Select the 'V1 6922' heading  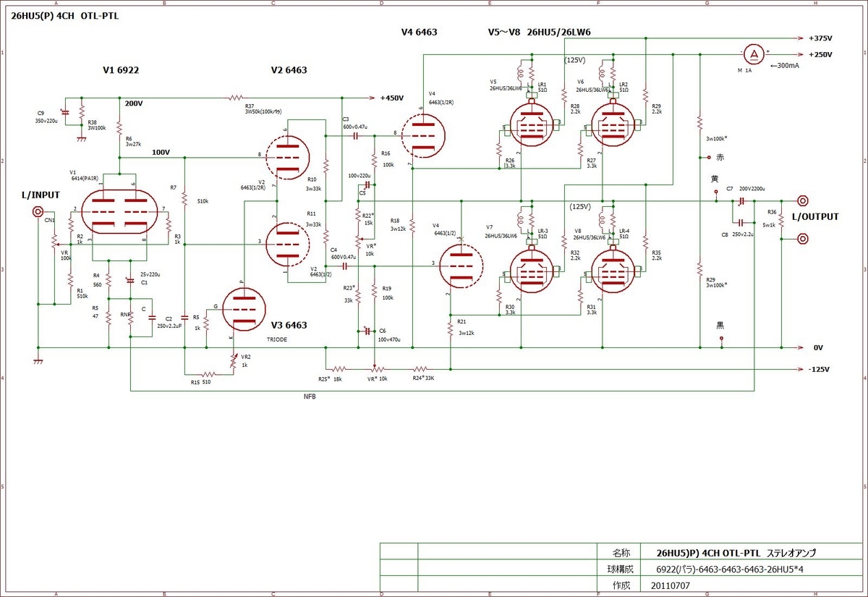[x=121, y=70]
